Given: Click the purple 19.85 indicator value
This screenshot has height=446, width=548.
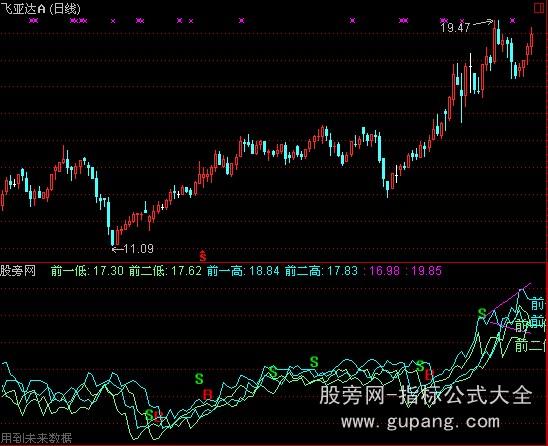Looking at the screenshot, I should coord(427,271).
